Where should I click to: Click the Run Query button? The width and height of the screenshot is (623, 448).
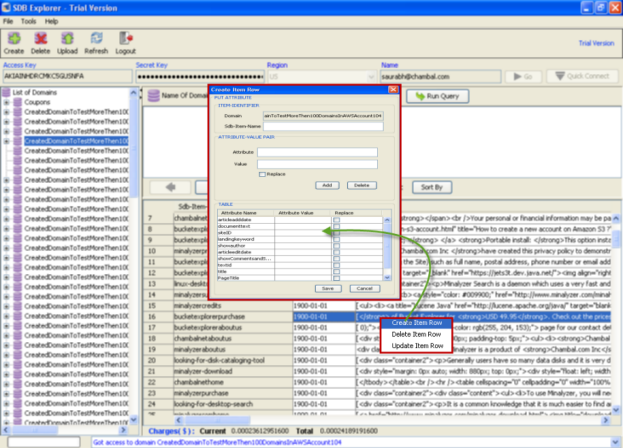coord(437,96)
